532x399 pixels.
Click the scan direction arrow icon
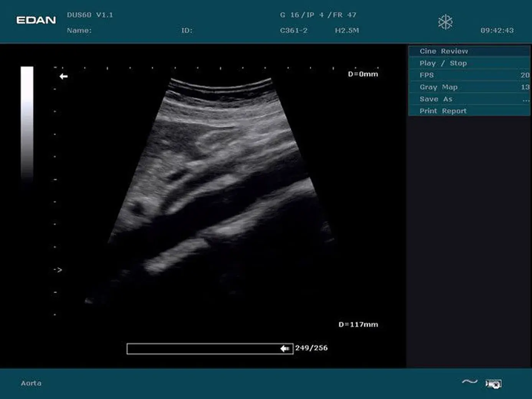(64, 76)
